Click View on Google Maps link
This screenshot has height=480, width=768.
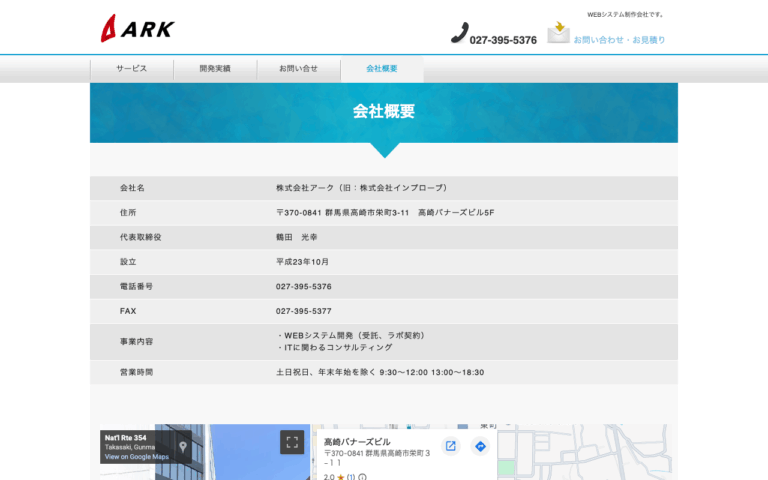137,456
